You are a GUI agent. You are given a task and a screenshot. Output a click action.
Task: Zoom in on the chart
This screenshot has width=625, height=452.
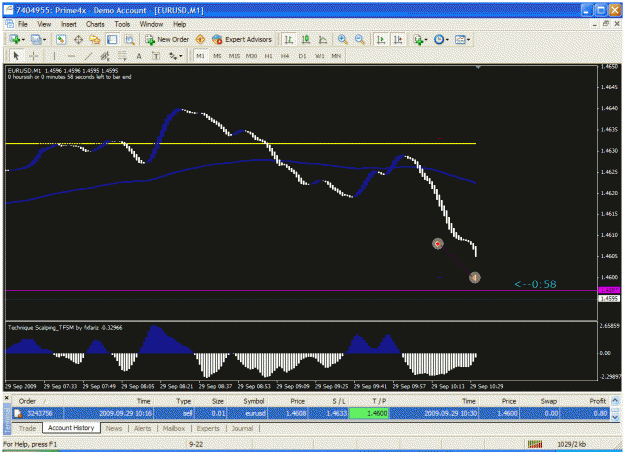[342, 39]
